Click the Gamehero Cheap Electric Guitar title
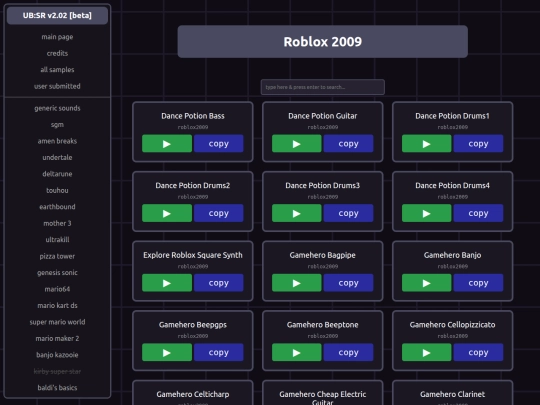Screen dimensions: 540x405 [323, 398]
